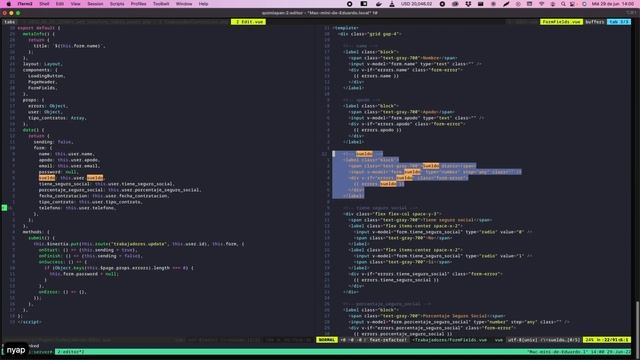The width and height of the screenshot is (640, 360).
Task: Open the Window menu
Action: [184, 4]
